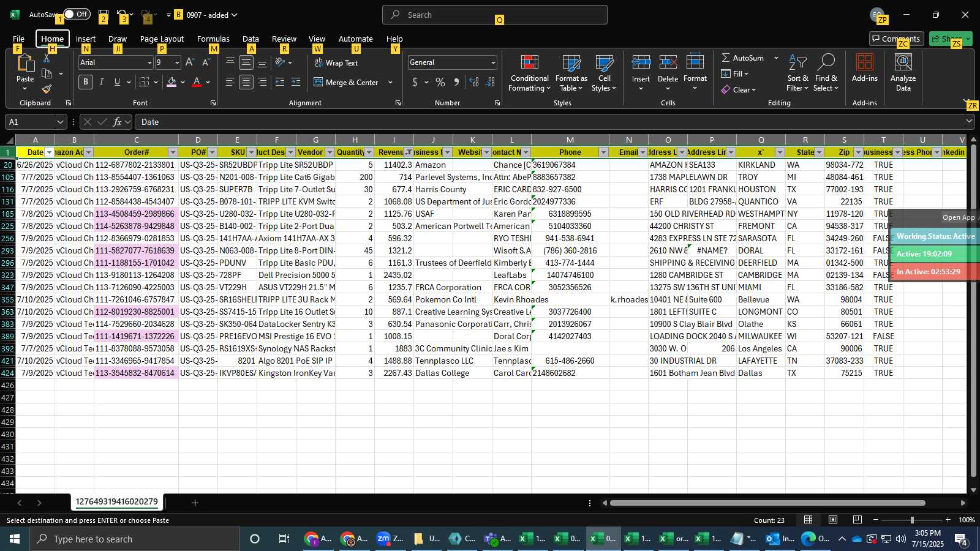Image resolution: width=980 pixels, height=551 pixels.
Task: Click the horizontal scrollbar thumb
Action: tap(767, 503)
